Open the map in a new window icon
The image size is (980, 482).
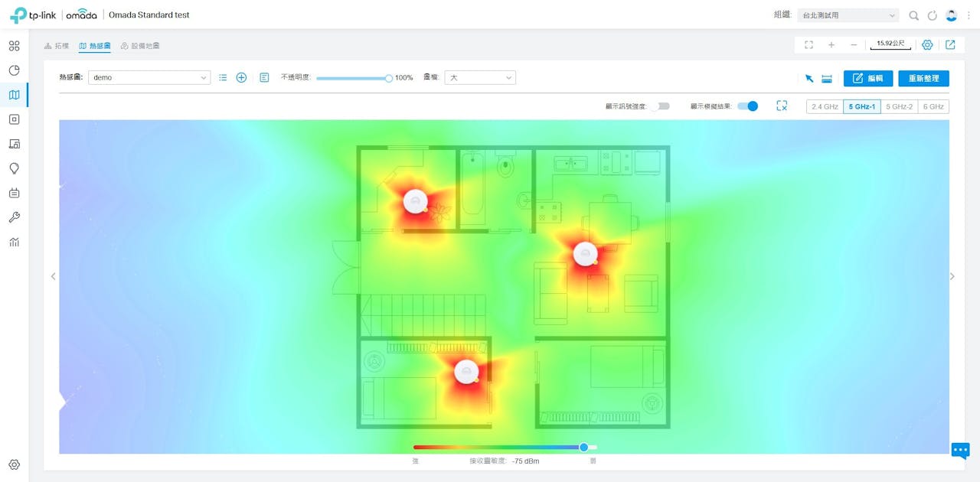point(950,45)
